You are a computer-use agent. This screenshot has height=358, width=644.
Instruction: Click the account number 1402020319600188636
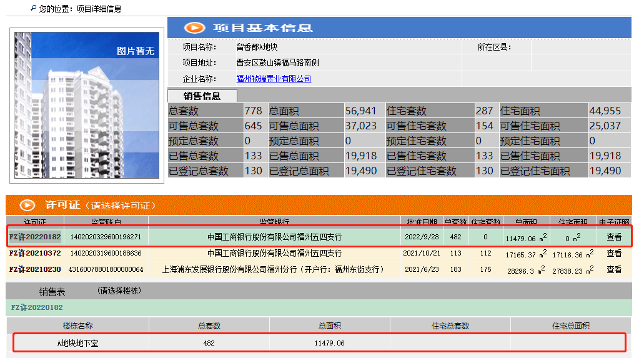coord(106,253)
